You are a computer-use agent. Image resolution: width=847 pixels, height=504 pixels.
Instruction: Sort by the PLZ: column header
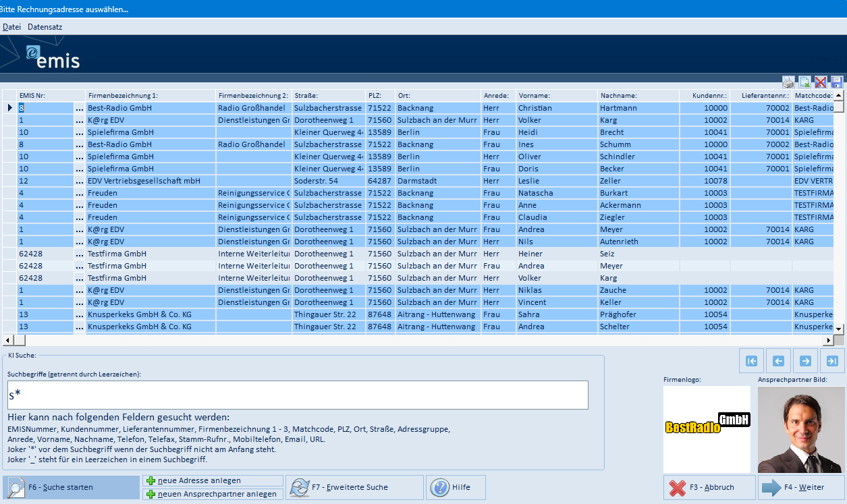(380, 96)
